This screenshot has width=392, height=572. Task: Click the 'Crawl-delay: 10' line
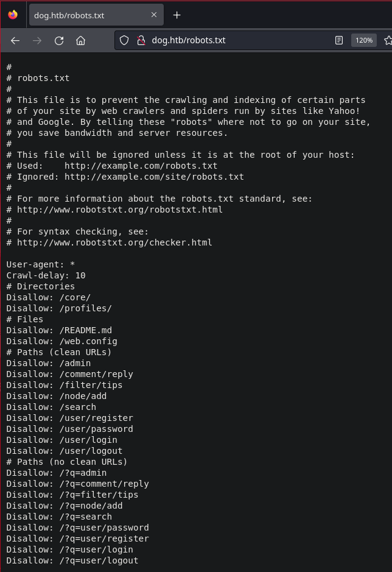46,275
